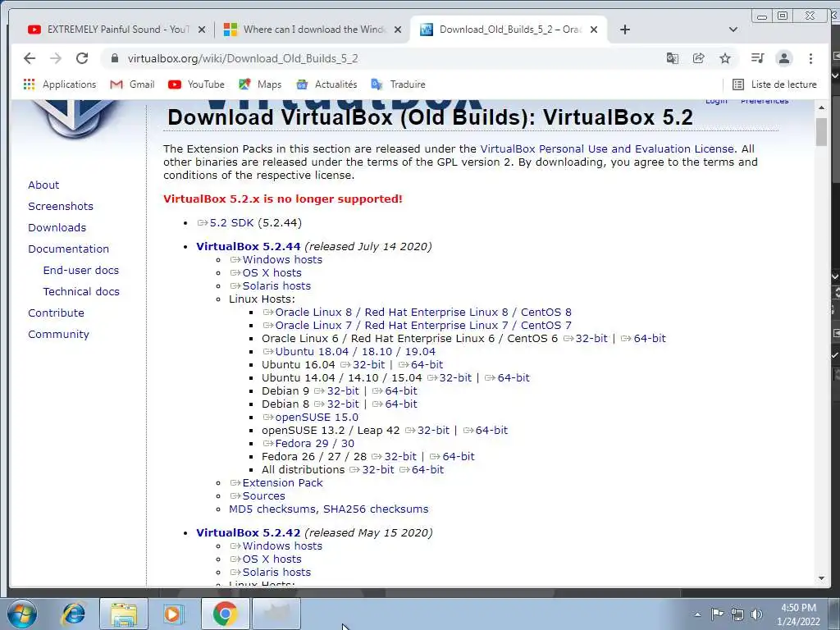Go back to previous page in Chrome
Screen dimensions: 840x630
click(x=30, y=58)
